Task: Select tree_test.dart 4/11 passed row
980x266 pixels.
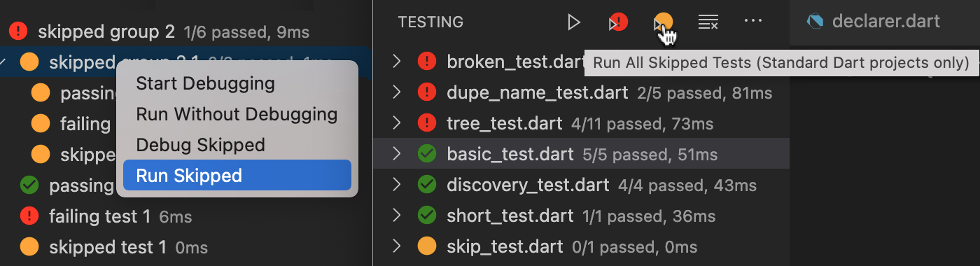Action: point(582,123)
